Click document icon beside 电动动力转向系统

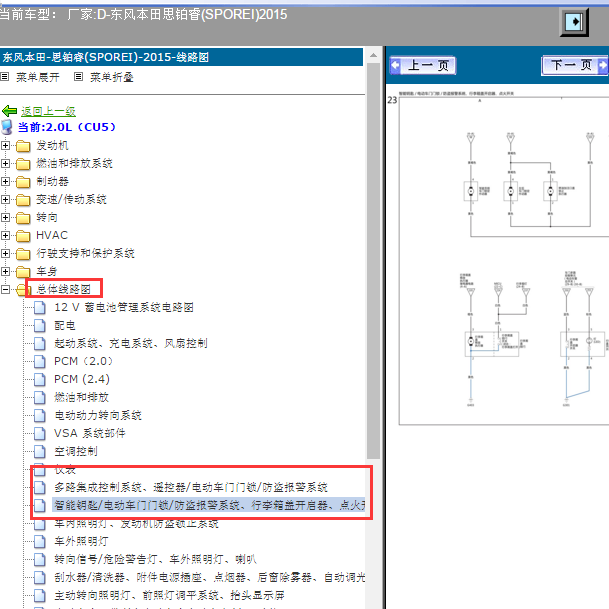pyautogui.click(x=40, y=416)
